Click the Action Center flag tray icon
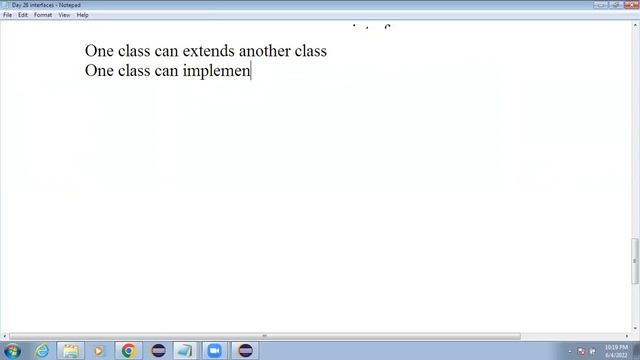This screenshot has width=640, height=360. (x=582, y=351)
